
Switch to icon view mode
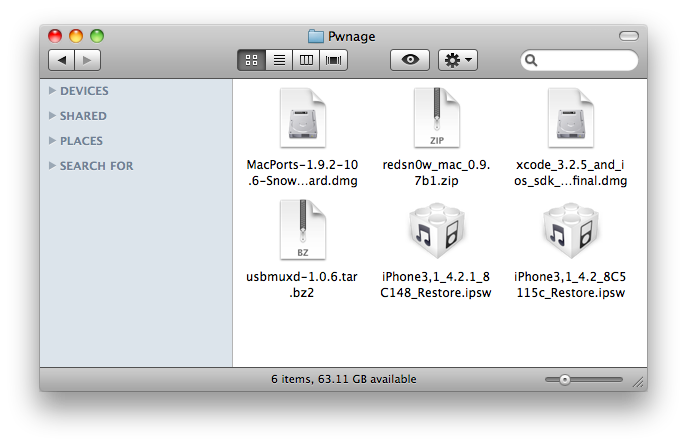(252, 60)
